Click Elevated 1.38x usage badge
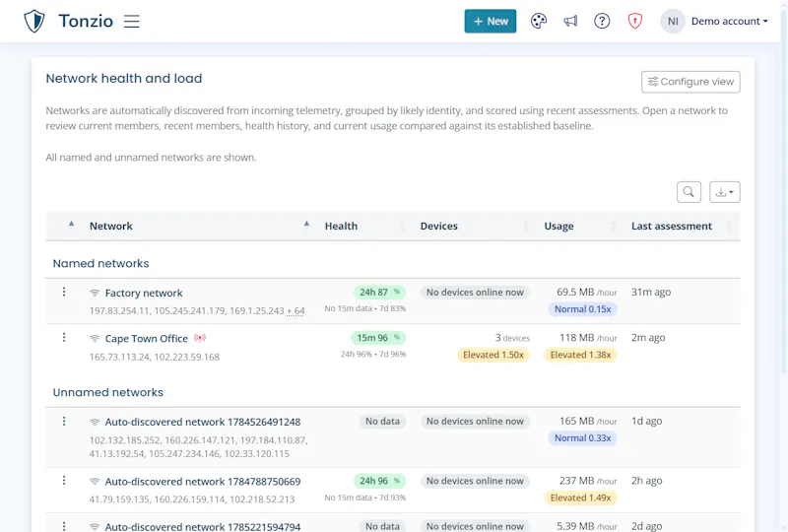The width and height of the screenshot is (788, 532). (x=580, y=355)
